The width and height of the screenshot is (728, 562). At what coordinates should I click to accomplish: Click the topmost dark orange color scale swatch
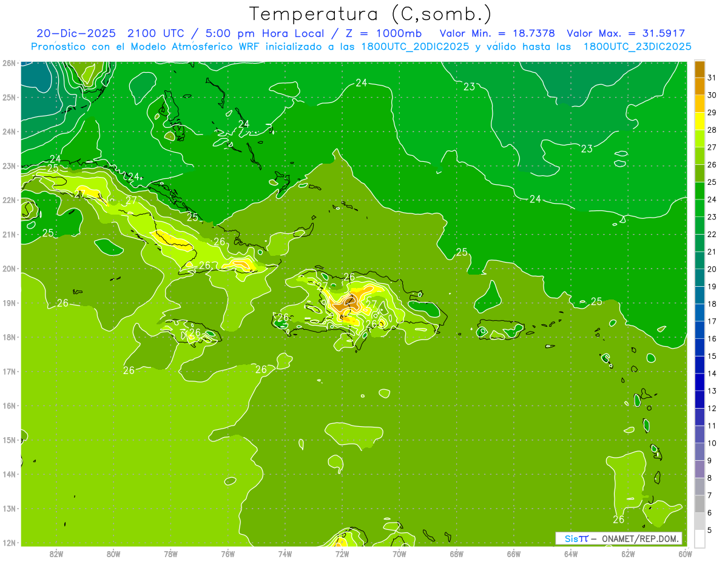[x=699, y=69]
